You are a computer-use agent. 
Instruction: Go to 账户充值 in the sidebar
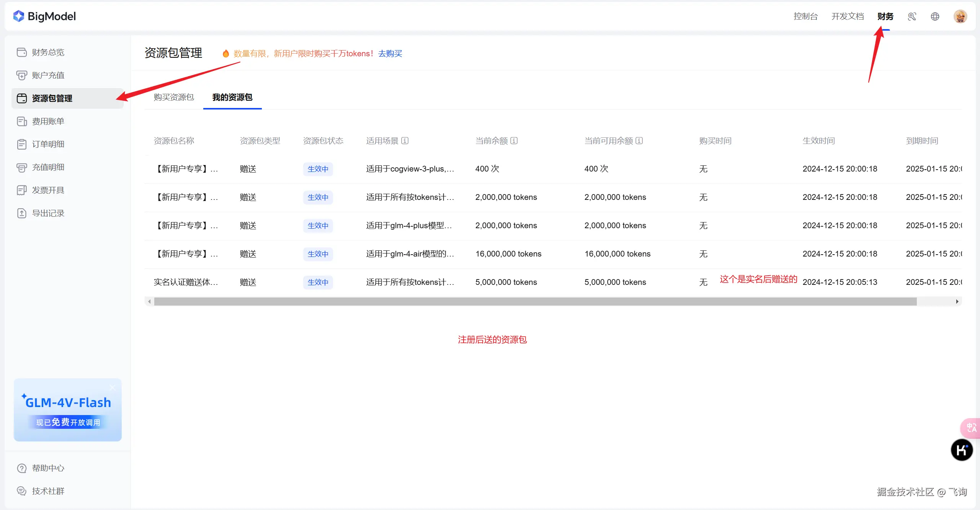(48, 75)
